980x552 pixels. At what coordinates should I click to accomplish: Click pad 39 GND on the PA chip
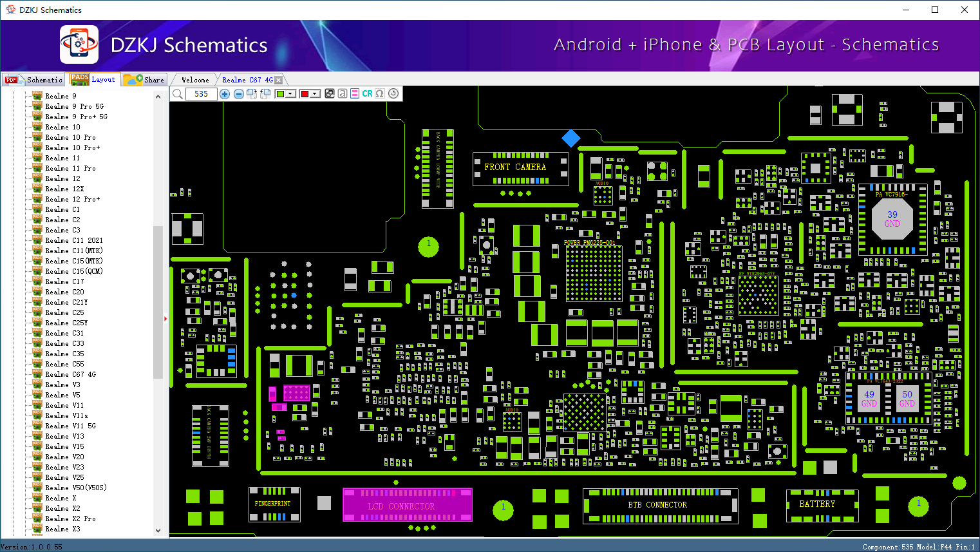(x=892, y=219)
